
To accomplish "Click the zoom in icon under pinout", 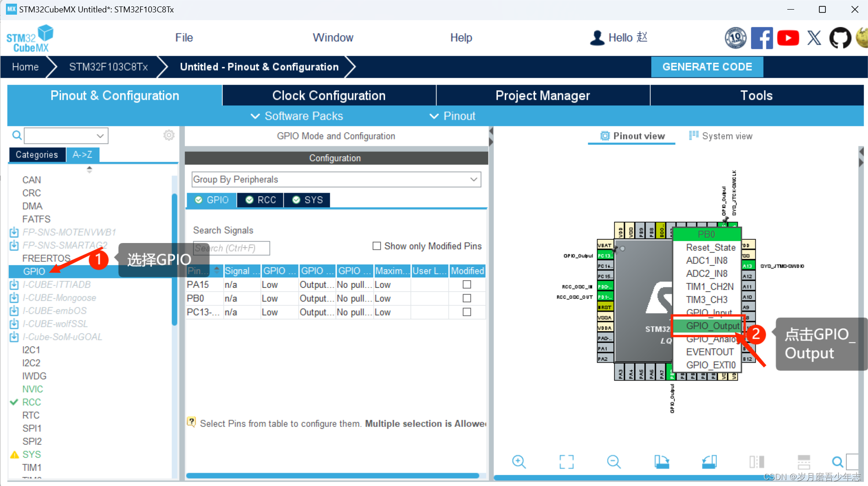I will tap(519, 461).
